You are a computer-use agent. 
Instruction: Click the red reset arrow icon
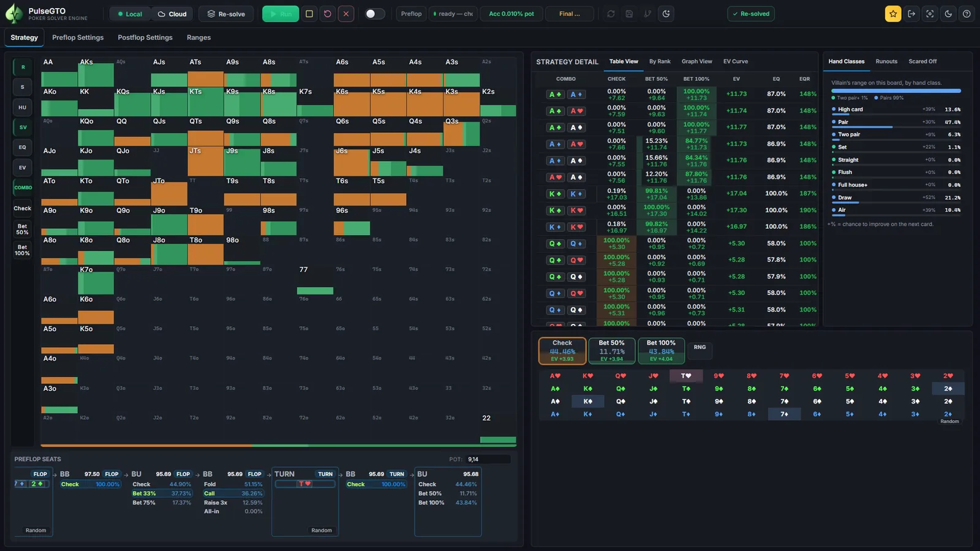pyautogui.click(x=328, y=13)
